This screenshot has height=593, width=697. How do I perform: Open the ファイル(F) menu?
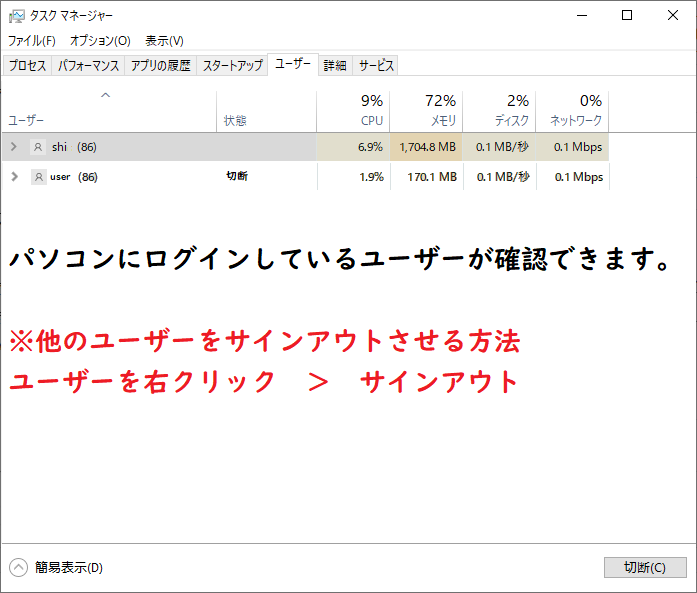click(x=32, y=41)
